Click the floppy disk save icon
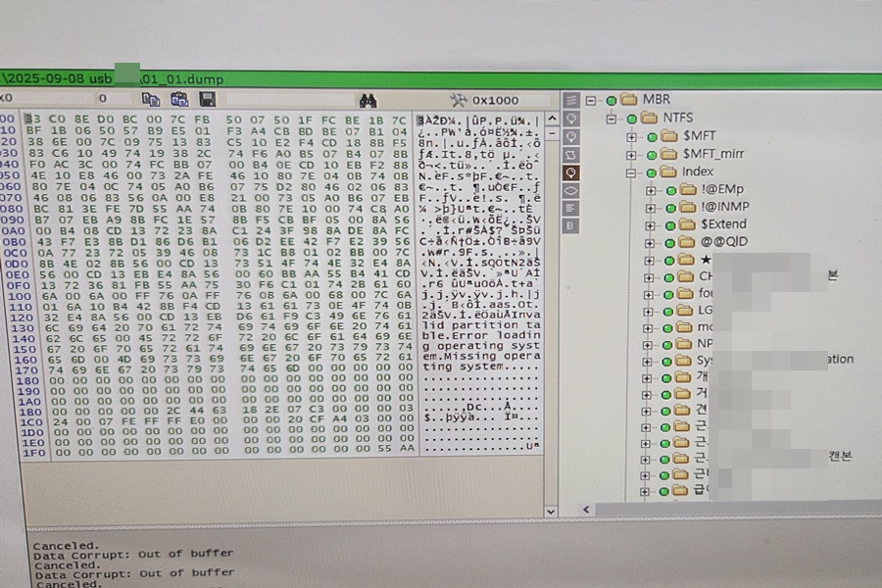The width and height of the screenshot is (882, 588). [207, 100]
